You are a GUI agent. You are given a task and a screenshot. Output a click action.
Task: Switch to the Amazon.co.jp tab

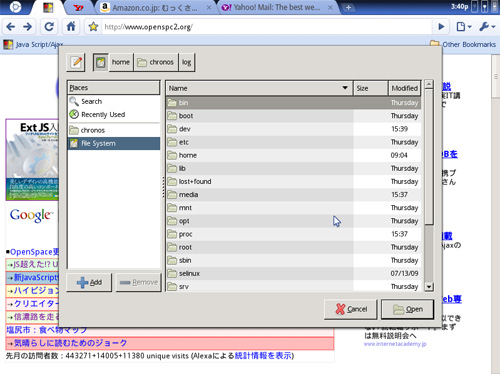coord(155,7)
